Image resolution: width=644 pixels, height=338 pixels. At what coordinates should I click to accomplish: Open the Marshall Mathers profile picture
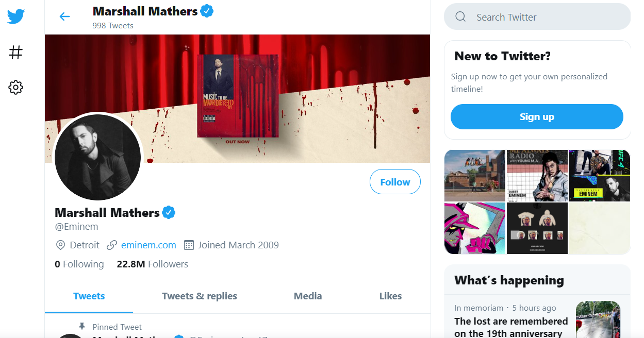click(x=98, y=157)
